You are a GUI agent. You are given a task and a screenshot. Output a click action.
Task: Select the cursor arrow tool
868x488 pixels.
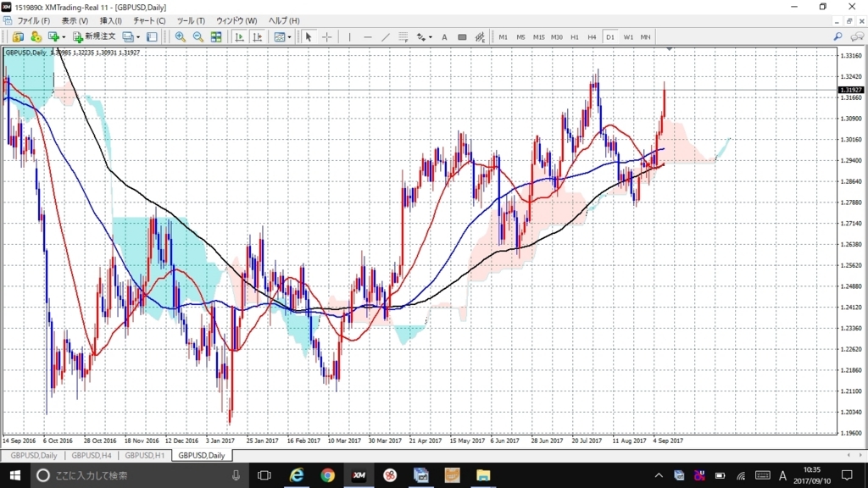[309, 37]
